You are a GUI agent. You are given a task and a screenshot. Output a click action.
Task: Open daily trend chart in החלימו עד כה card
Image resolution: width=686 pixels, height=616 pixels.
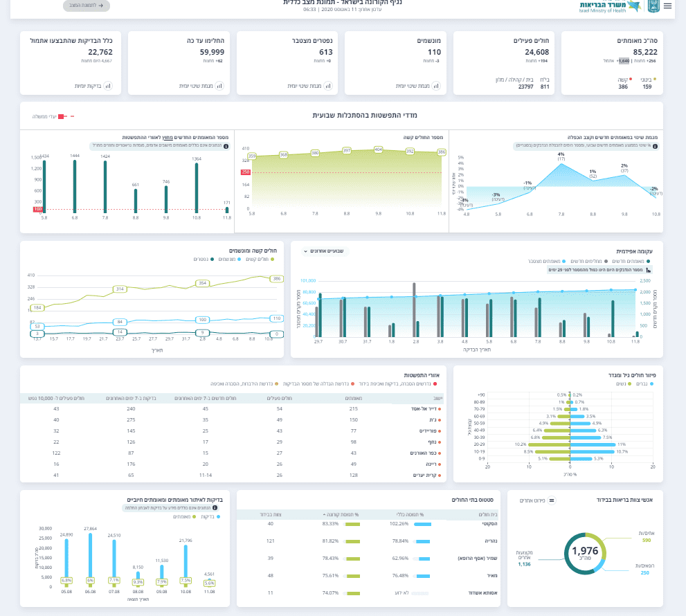219,86
